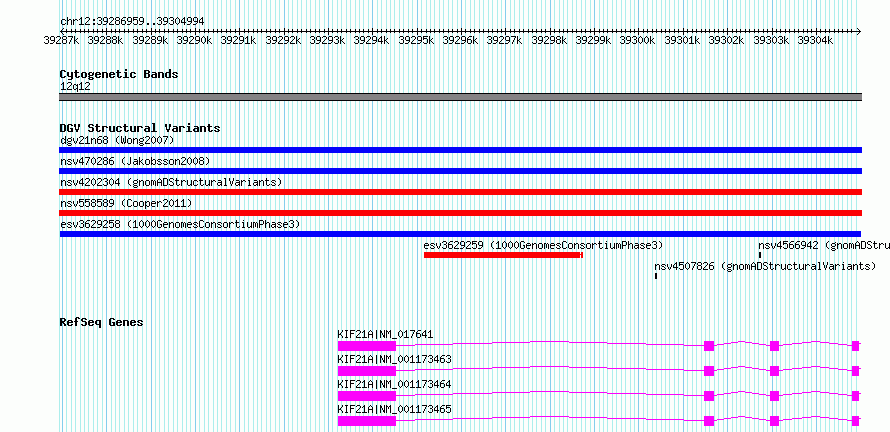Image resolution: width=890 pixels, height=432 pixels.
Task: Click the nsv4507826 gnomAD variant label
Action: pyautogui.click(x=765, y=266)
